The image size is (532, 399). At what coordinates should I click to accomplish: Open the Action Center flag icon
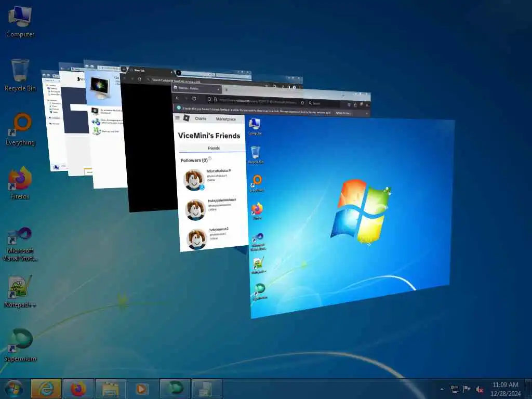coord(467,389)
